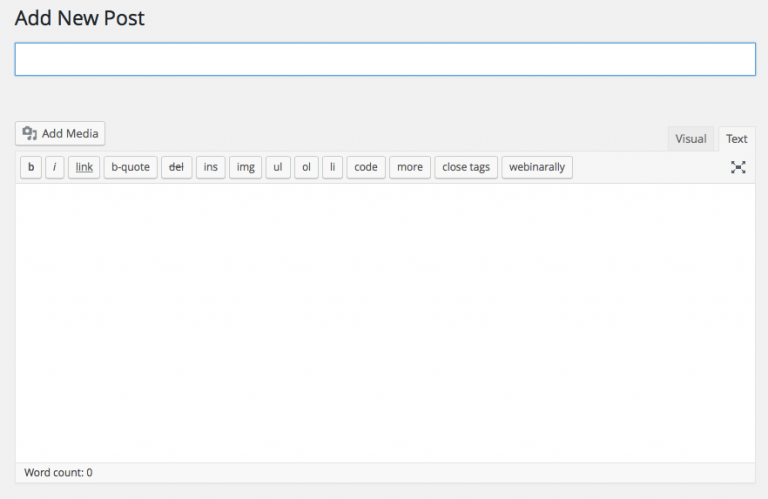This screenshot has width=768, height=499.
Task: Add ordered list with ol button
Action: click(x=306, y=167)
